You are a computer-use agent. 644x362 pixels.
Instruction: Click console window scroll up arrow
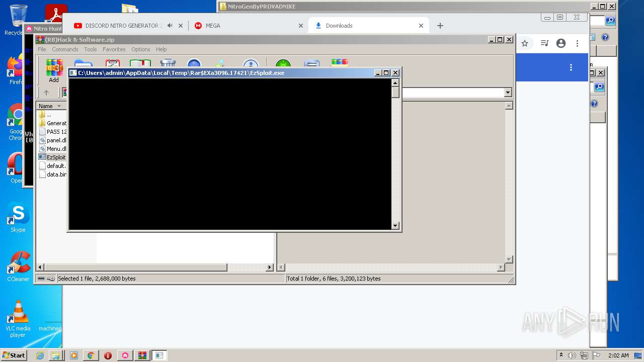395,83
